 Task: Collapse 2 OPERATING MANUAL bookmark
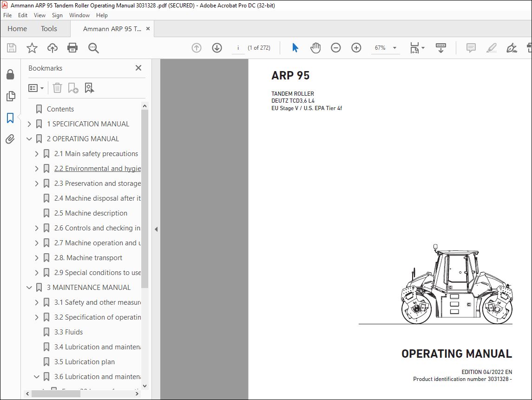point(29,139)
